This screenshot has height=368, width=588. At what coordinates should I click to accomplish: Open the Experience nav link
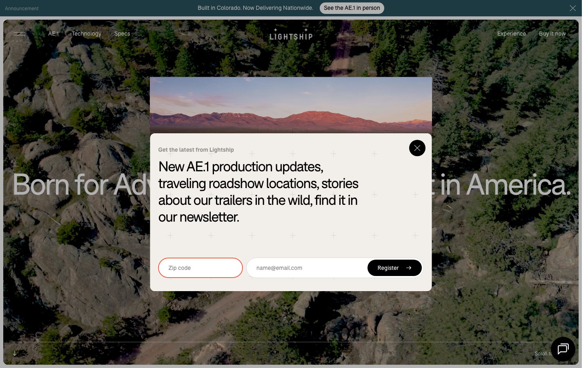[x=511, y=34]
